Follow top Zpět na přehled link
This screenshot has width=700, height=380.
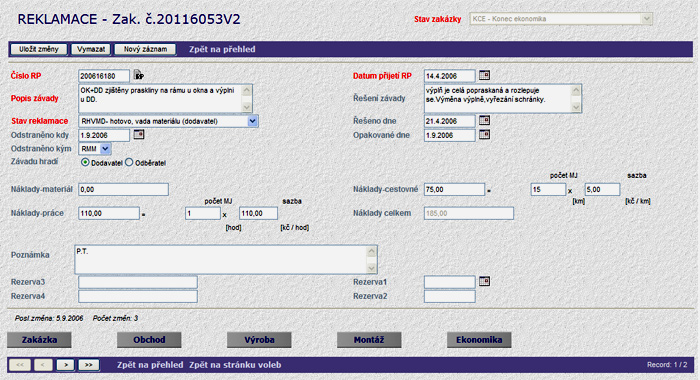222,49
